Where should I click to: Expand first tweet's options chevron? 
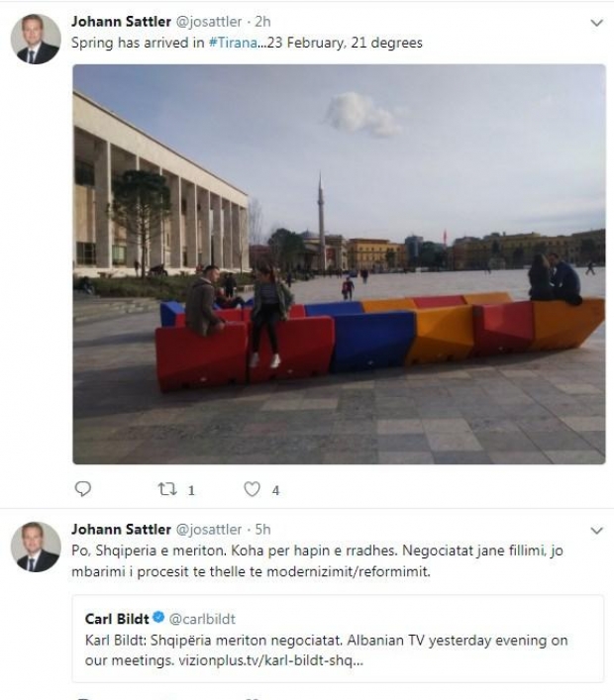coord(596,22)
